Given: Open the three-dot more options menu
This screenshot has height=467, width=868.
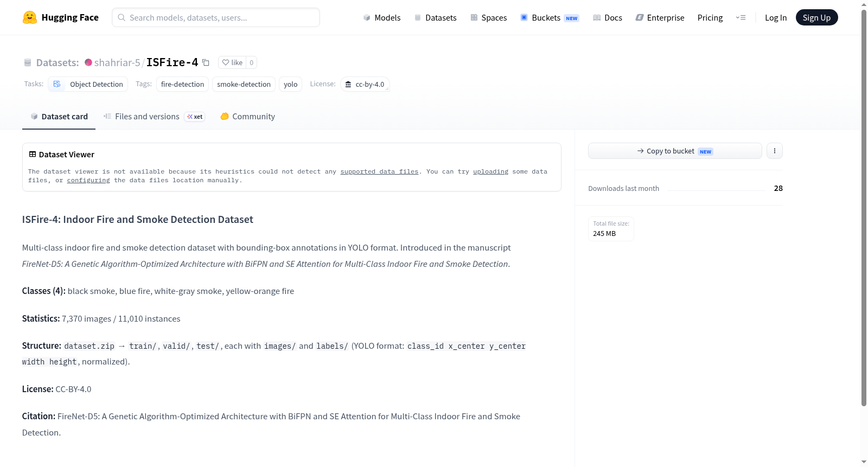Looking at the screenshot, I should point(775,151).
